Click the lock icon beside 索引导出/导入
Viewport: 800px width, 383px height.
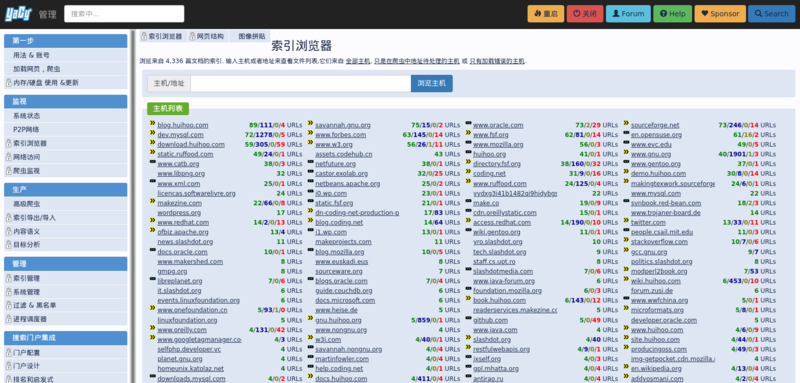click(x=8, y=218)
